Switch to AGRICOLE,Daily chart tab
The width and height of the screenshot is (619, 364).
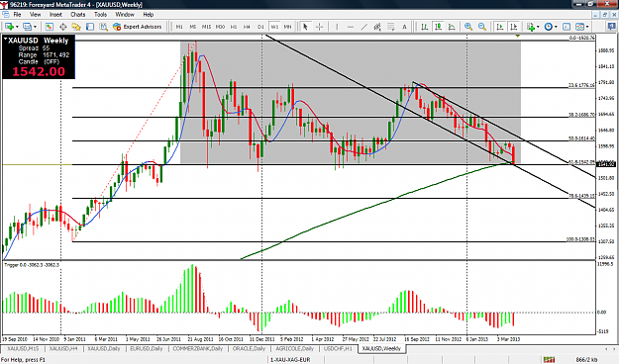[x=294, y=349]
